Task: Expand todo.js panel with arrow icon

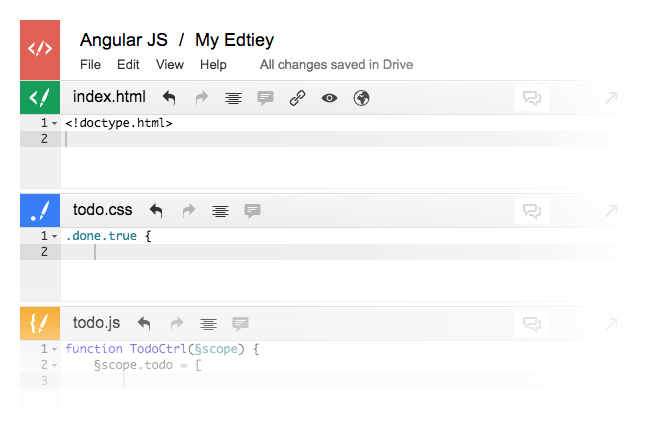Action: [611, 324]
